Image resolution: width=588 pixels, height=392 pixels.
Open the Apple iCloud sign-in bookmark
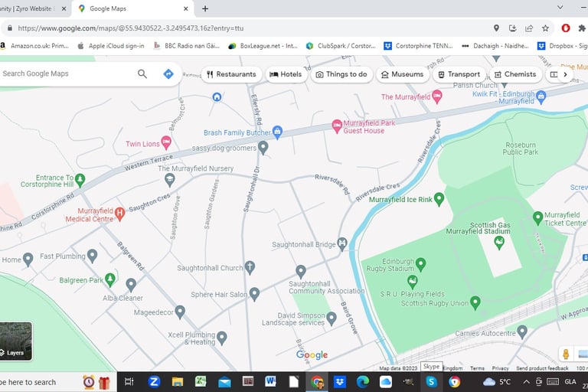[x=111, y=46]
